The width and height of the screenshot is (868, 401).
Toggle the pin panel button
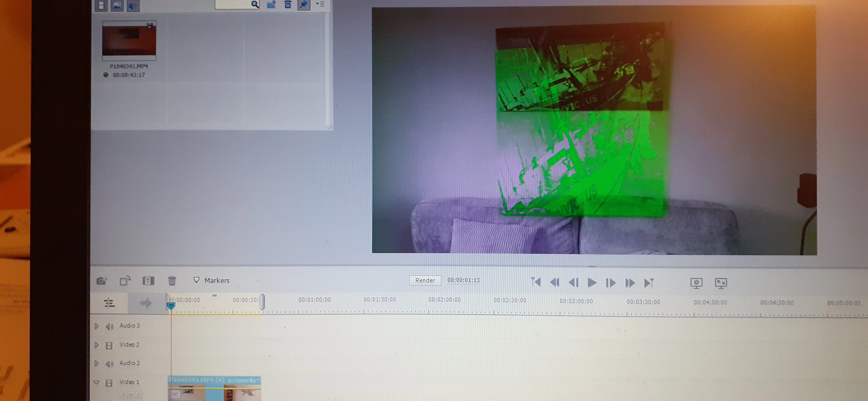[304, 5]
